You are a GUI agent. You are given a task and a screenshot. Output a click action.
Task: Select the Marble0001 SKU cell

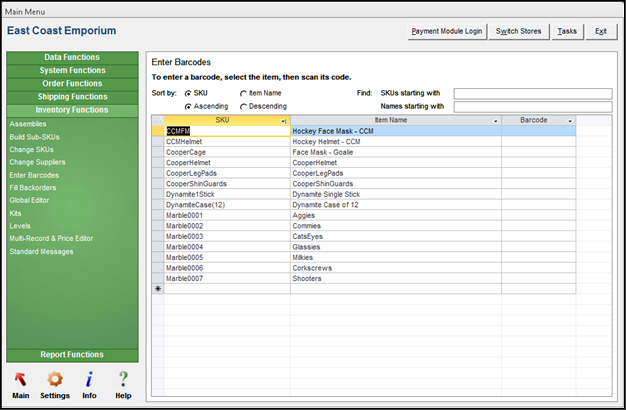pos(227,216)
